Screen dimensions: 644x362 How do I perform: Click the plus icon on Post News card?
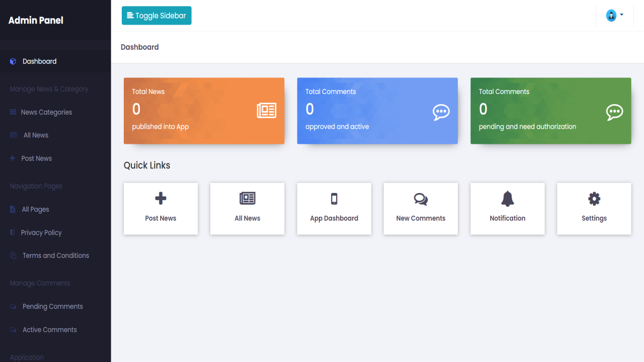click(x=160, y=199)
